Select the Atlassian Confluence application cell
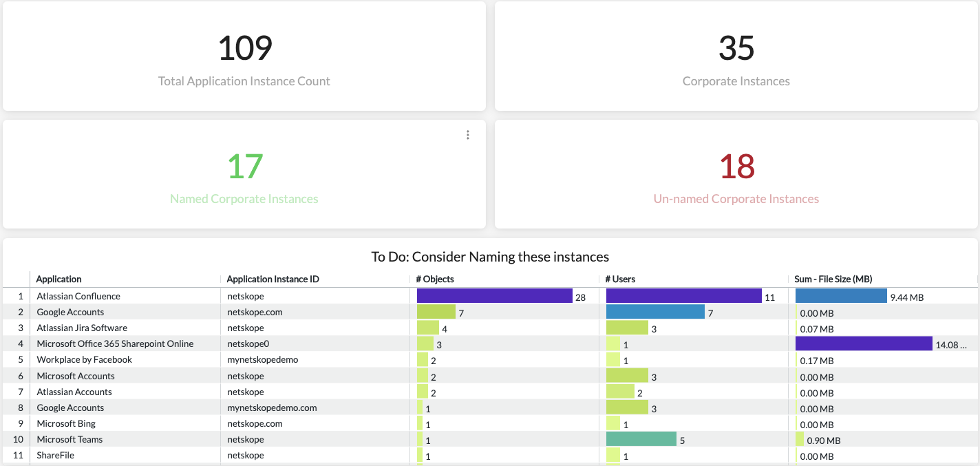This screenshot has width=980, height=466. pos(78,296)
